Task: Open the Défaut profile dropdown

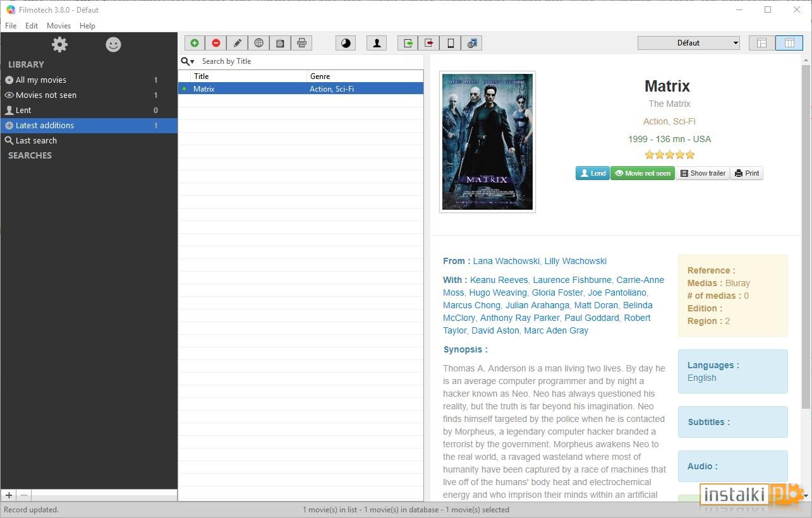Action: click(689, 43)
